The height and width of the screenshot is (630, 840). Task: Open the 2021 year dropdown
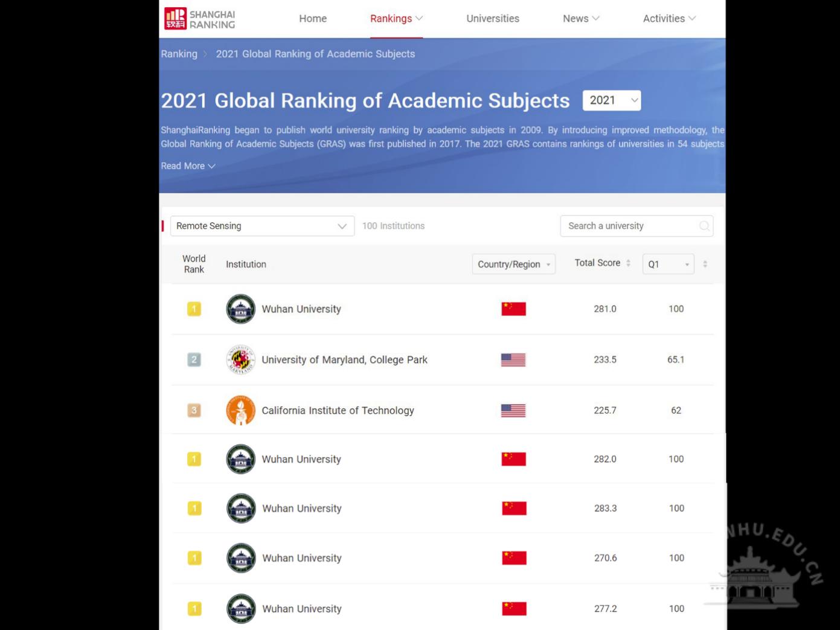point(611,101)
